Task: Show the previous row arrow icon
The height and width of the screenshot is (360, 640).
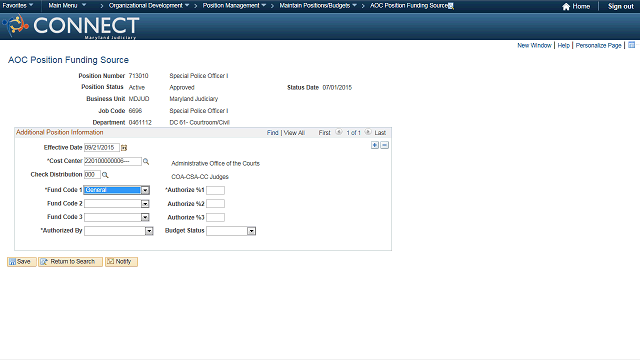Action: tap(339, 132)
